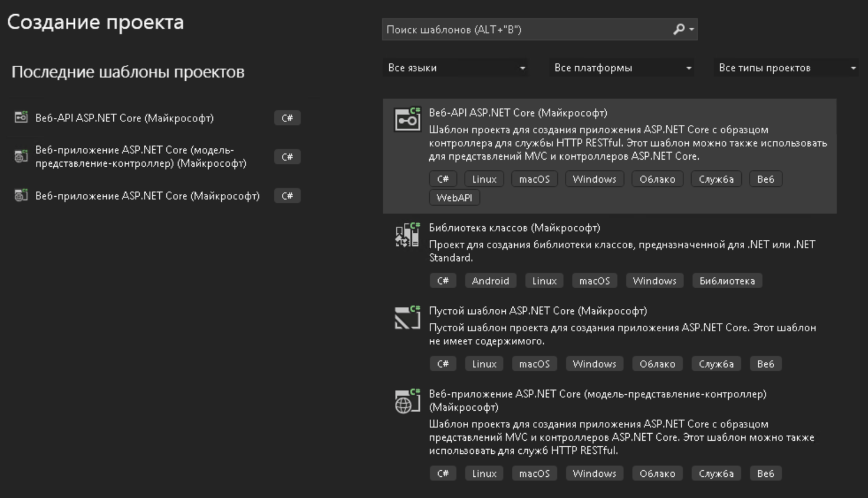868x498 pixels.
Task: Click the WebAPI tag on first template
Action: 454,197
